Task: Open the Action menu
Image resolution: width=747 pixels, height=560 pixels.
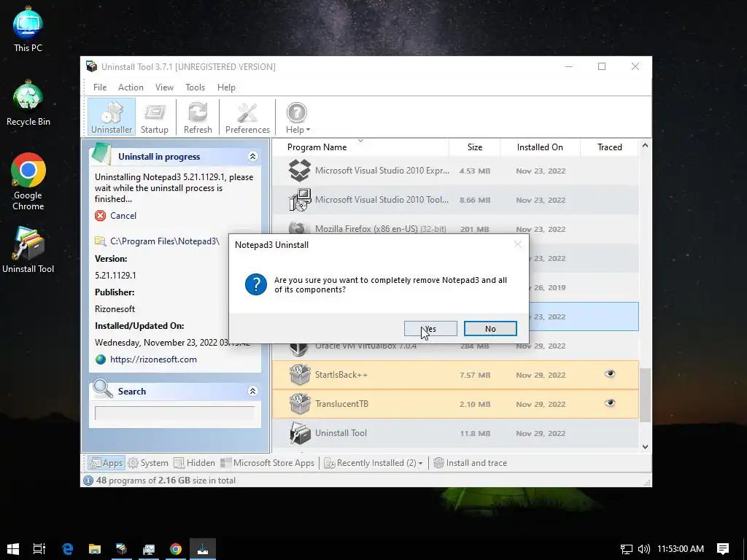Action: pos(131,87)
